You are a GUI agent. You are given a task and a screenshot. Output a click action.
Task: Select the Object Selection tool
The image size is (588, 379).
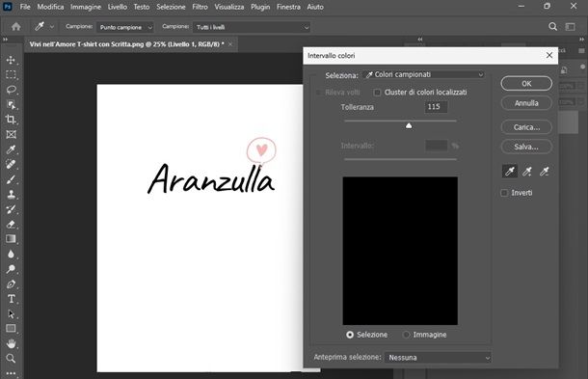tap(11, 105)
